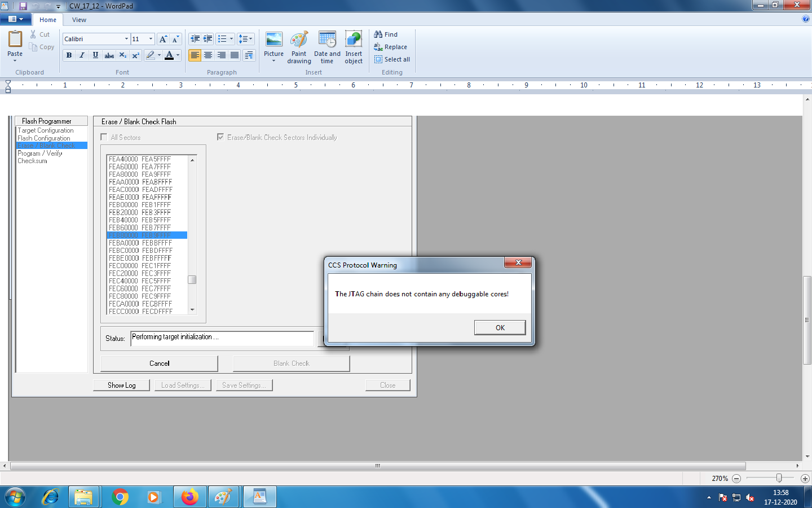The width and height of the screenshot is (812, 508).
Task: Click the Replace icon in Editing group
Action: (x=391, y=47)
